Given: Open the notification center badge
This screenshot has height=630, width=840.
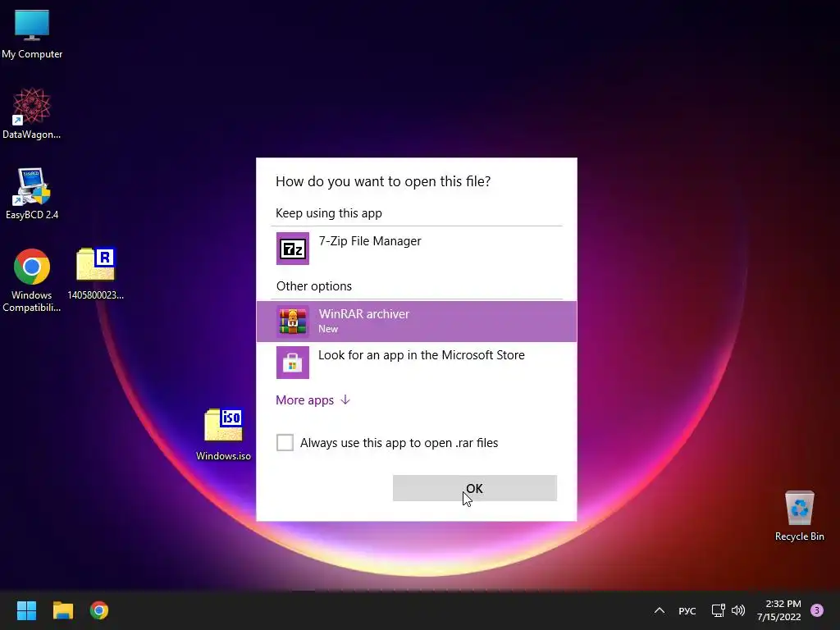Looking at the screenshot, I should [817, 610].
